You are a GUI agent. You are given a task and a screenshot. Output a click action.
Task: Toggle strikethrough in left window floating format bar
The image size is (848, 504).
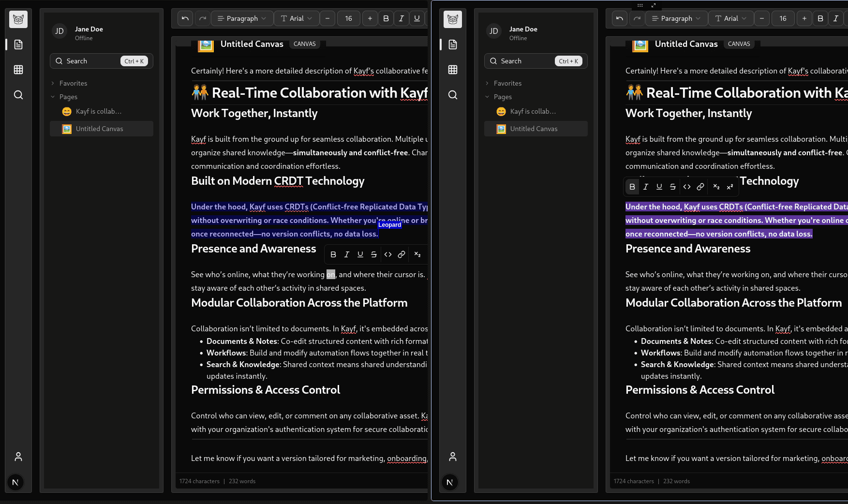coord(374,254)
